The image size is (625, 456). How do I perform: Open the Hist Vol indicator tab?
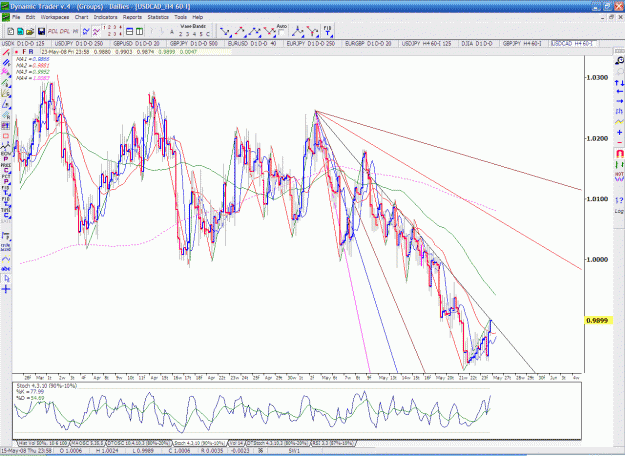(x=43, y=443)
